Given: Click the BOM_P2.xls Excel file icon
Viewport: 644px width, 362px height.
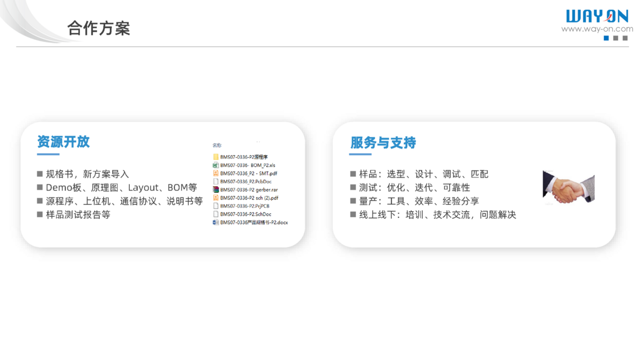Looking at the screenshot, I should click(x=216, y=165).
